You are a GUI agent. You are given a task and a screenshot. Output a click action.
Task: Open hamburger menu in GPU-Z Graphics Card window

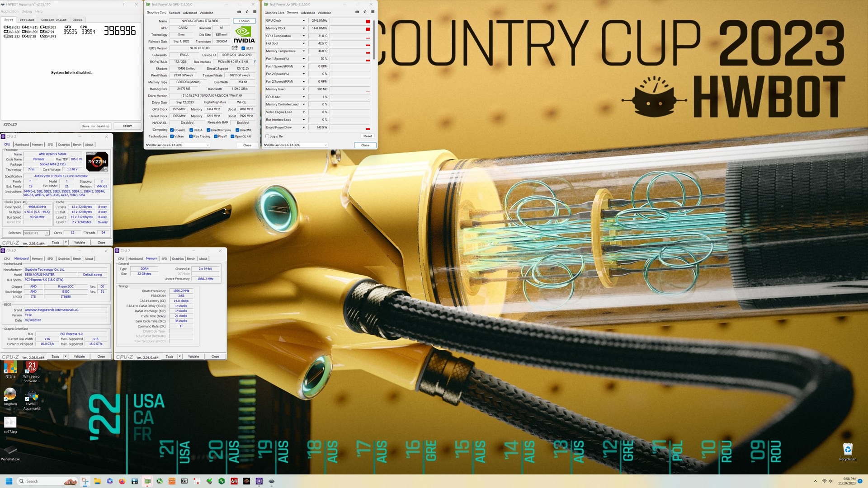(x=255, y=12)
